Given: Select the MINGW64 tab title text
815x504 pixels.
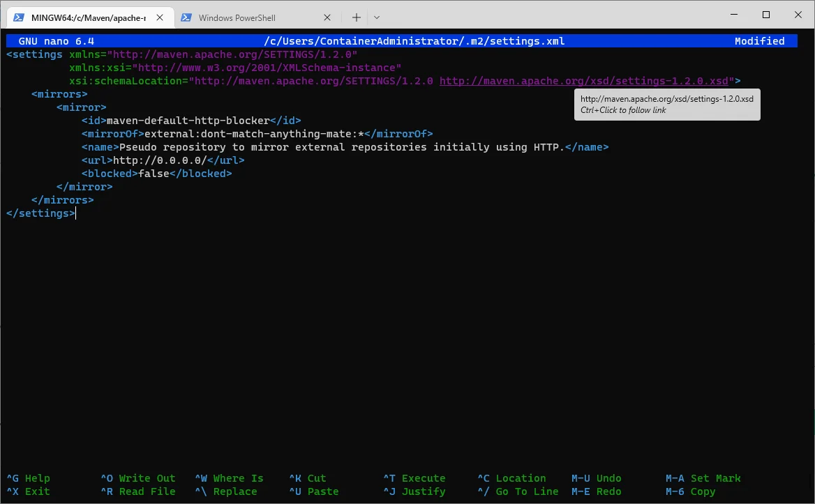Looking at the screenshot, I should (88, 17).
